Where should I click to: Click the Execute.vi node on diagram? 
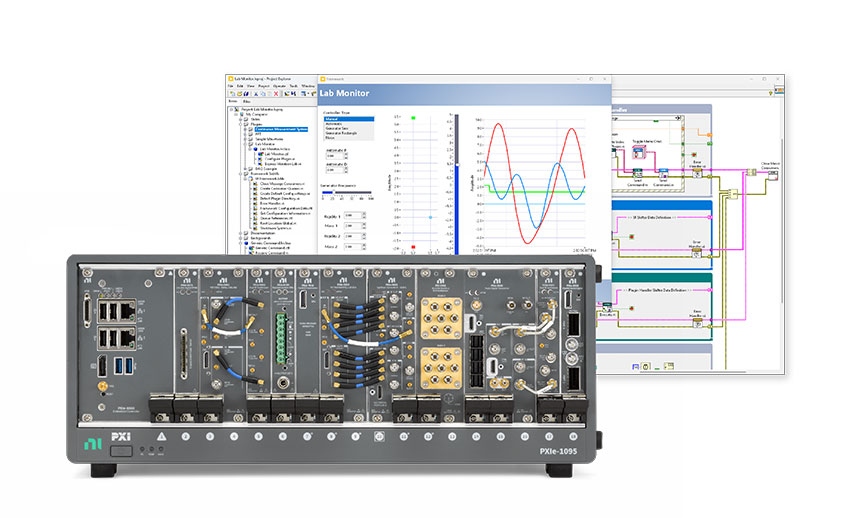pos(607,306)
